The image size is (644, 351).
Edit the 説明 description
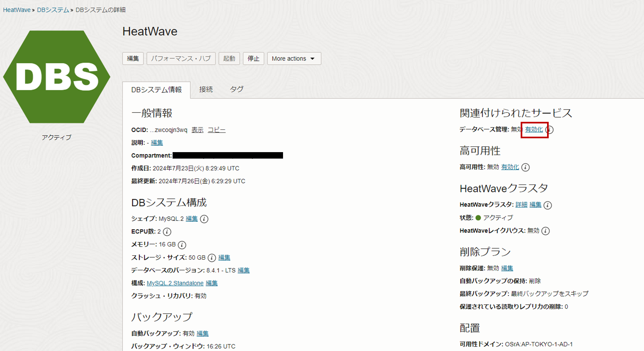pyautogui.click(x=157, y=142)
